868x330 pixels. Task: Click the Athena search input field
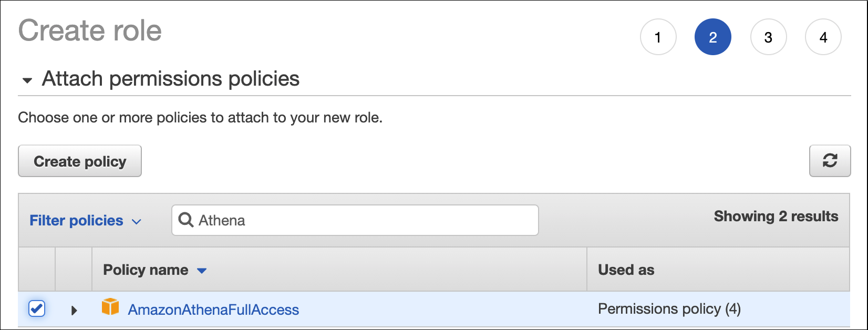[363, 220]
